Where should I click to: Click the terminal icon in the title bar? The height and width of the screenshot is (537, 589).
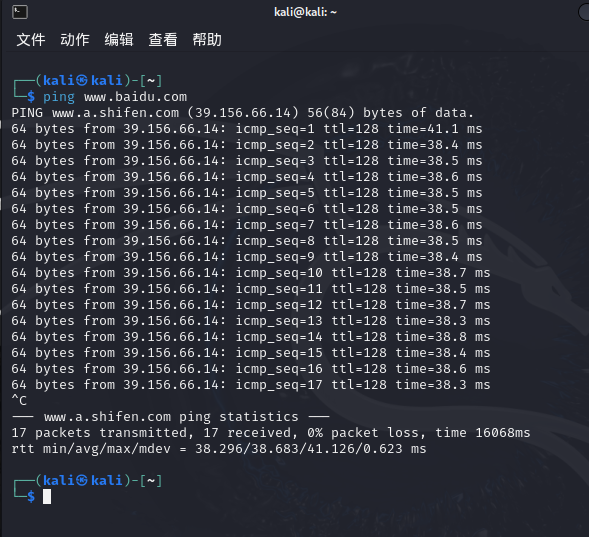coord(20,12)
